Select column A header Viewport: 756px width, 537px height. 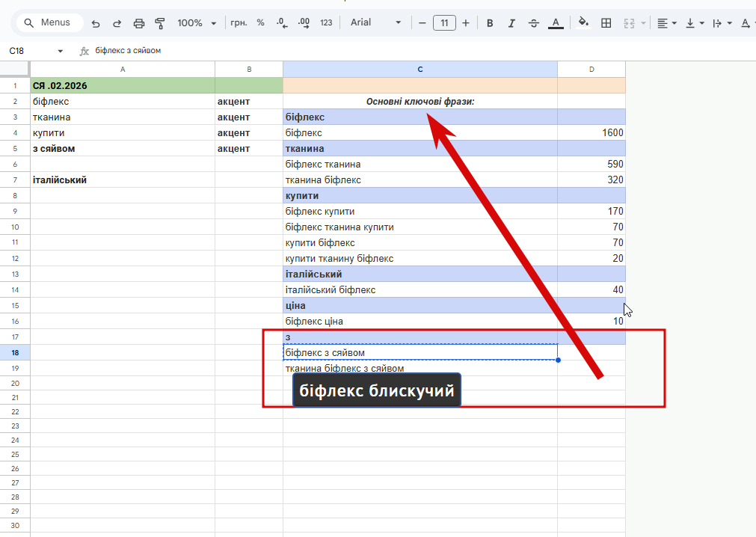point(123,70)
